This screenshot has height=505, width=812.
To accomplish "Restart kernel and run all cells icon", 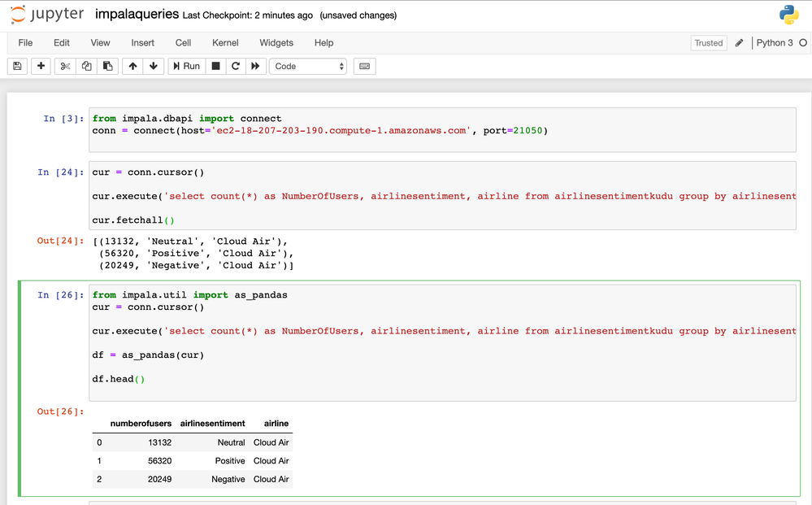I will click(x=255, y=66).
